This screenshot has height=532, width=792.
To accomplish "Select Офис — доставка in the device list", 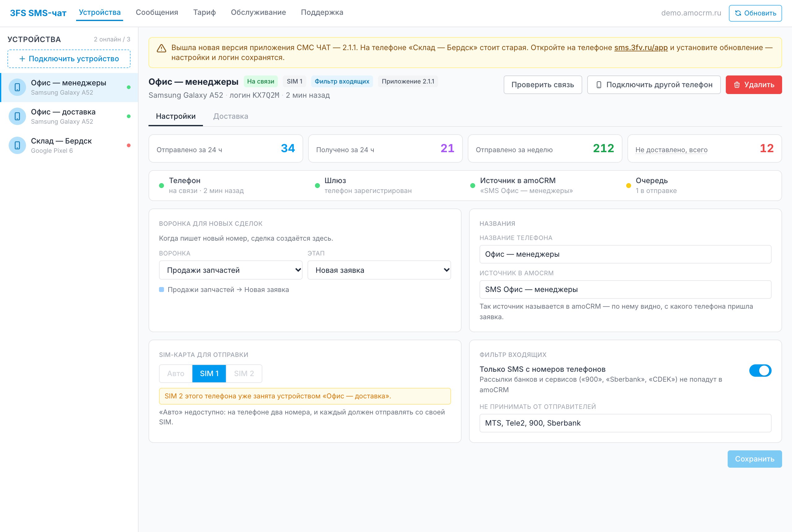I will 69,116.
